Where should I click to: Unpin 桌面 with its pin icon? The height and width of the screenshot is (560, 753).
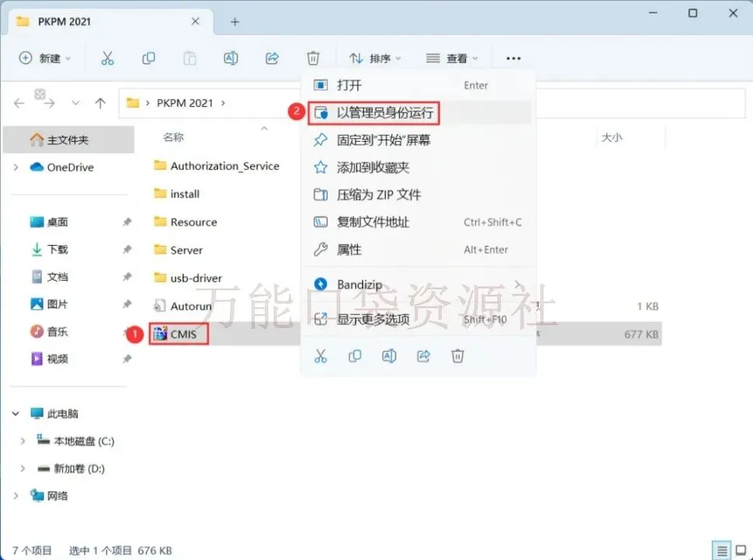pos(127,222)
